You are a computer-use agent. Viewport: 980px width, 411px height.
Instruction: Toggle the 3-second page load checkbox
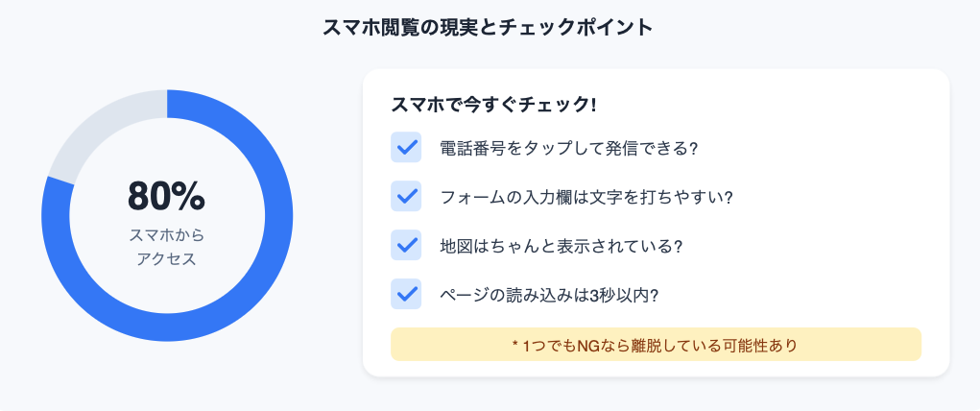point(406,294)
